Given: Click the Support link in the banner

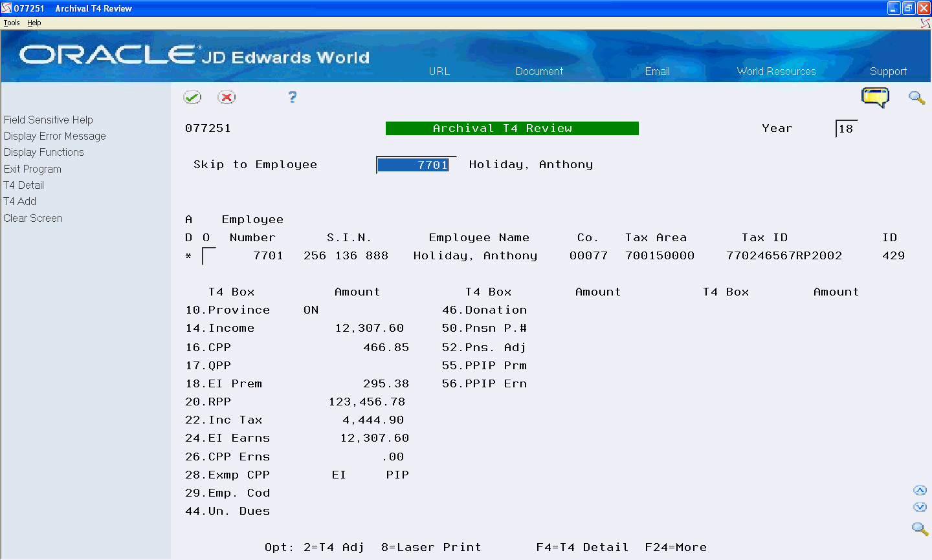Looking at the screenshot, I should tap(888, 72).
